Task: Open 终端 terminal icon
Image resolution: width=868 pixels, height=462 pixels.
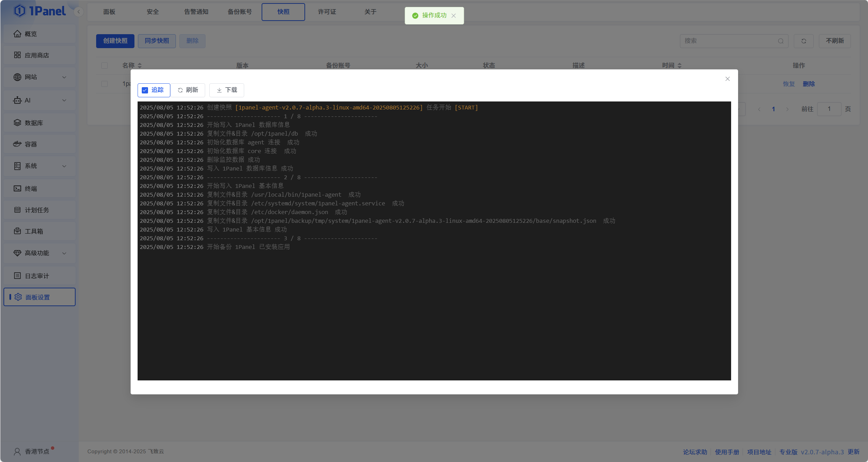Action: click(17, 189)
